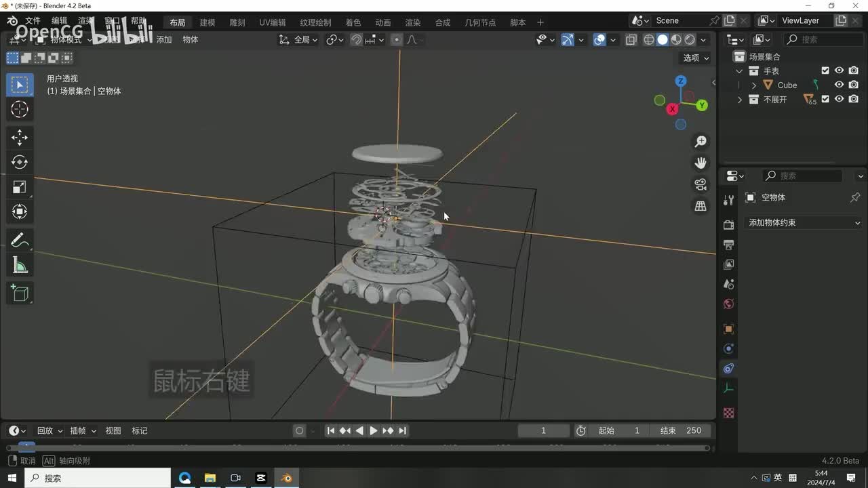Play the animation forward

pyautogui.click(x=374, y=430)
